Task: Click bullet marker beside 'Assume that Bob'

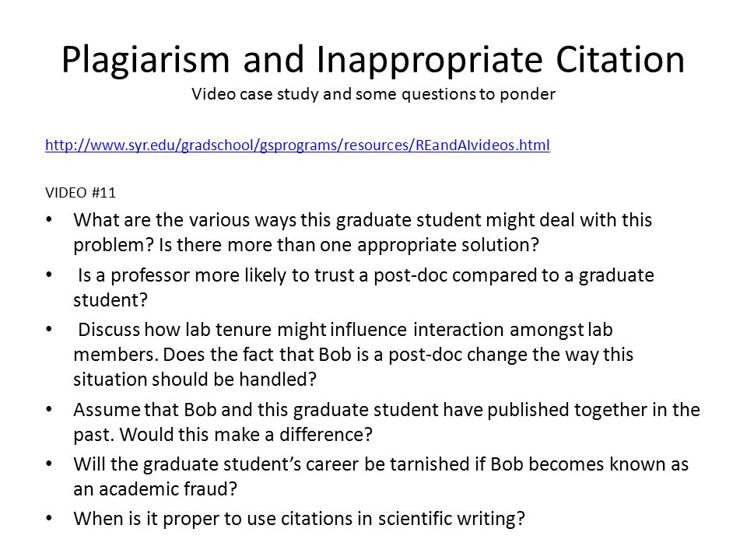Action: pos(49,410)
